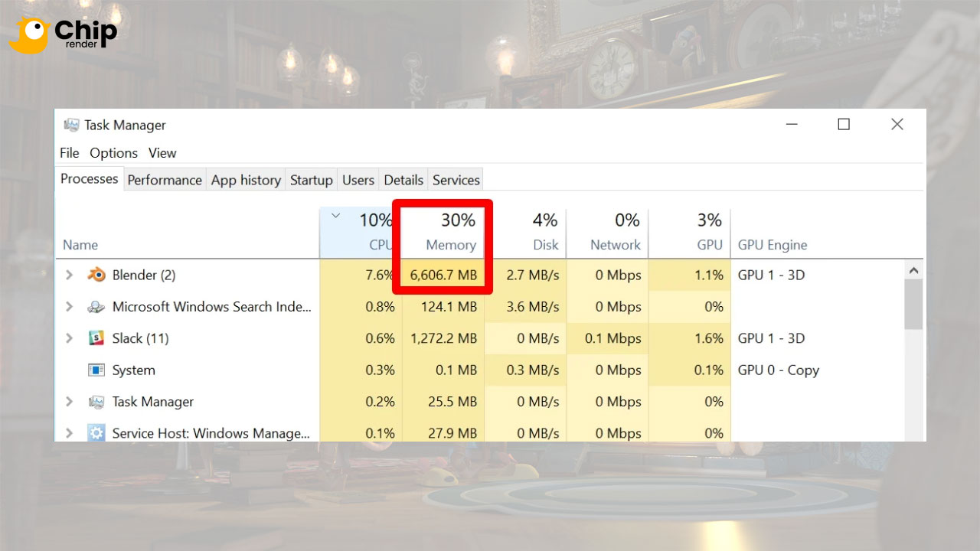This screenshot has width=980, height=551.
Task: Click the 25.5 MB memory cell
Action: pyautogui.click(x=452, y=402)
